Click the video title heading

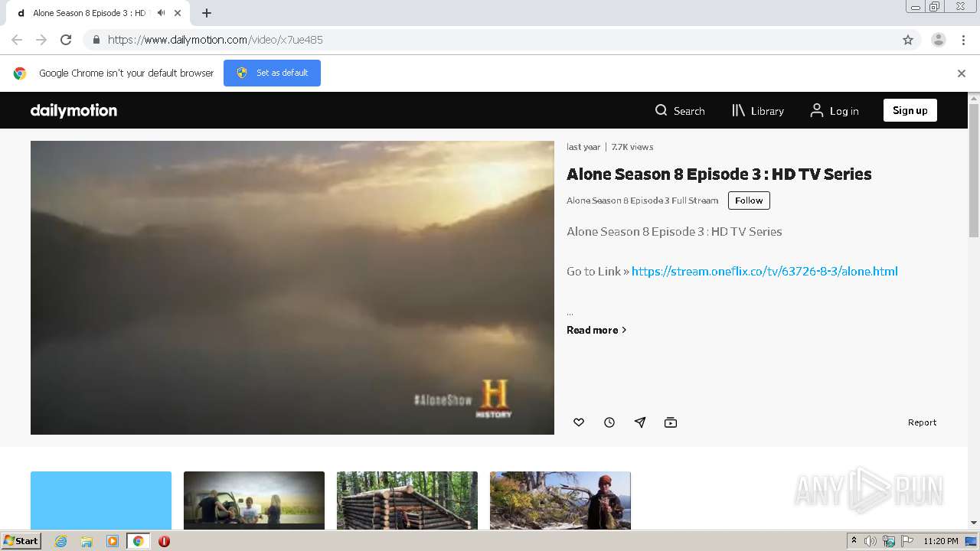pyautogui.click(x=719, y=174)
